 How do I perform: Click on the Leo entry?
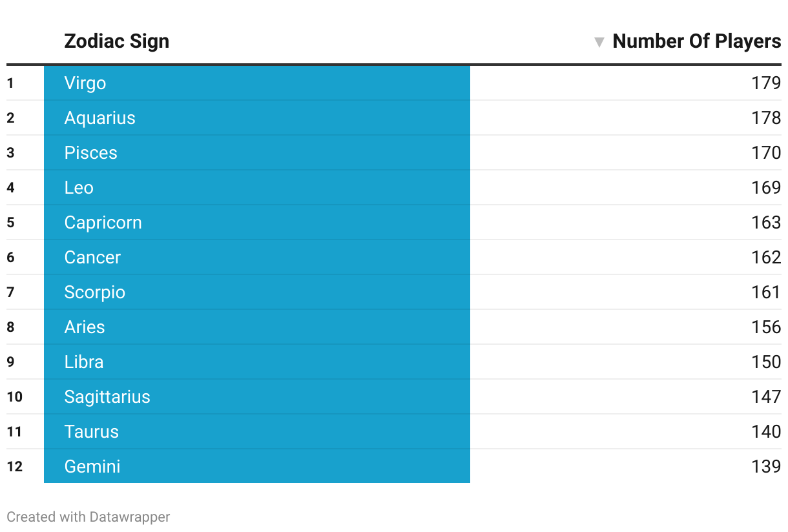point(79,188)
